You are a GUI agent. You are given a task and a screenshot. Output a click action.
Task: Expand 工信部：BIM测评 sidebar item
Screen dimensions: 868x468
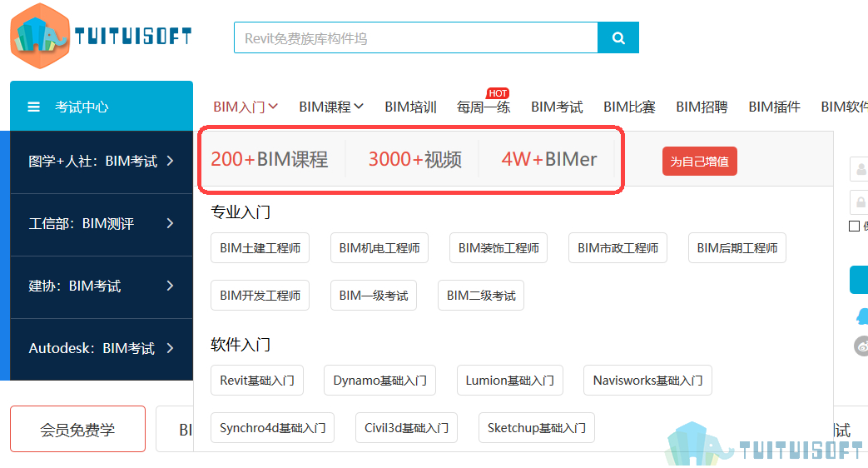[x=102, y=224]
